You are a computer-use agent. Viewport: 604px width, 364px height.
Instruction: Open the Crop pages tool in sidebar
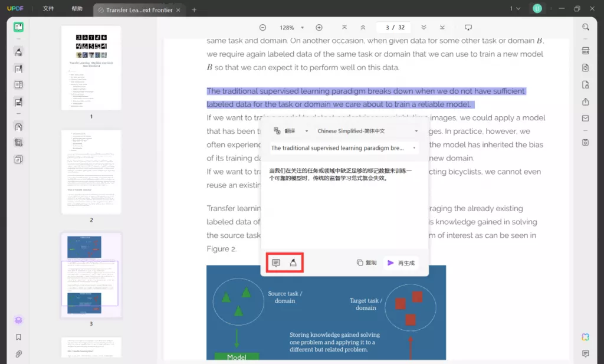point(18,143)
